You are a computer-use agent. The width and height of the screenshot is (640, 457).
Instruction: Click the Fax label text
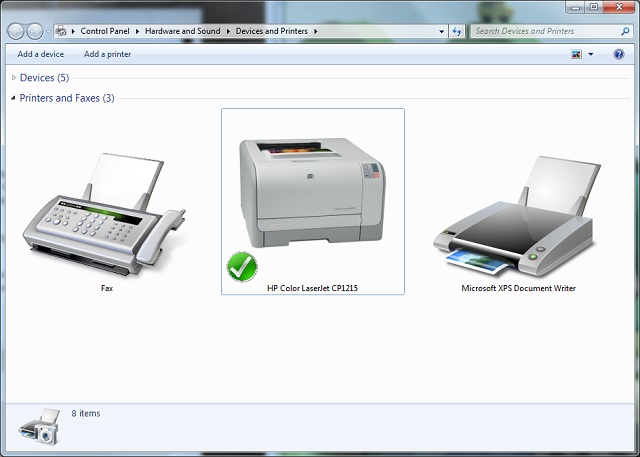click(x=107, y=288)
